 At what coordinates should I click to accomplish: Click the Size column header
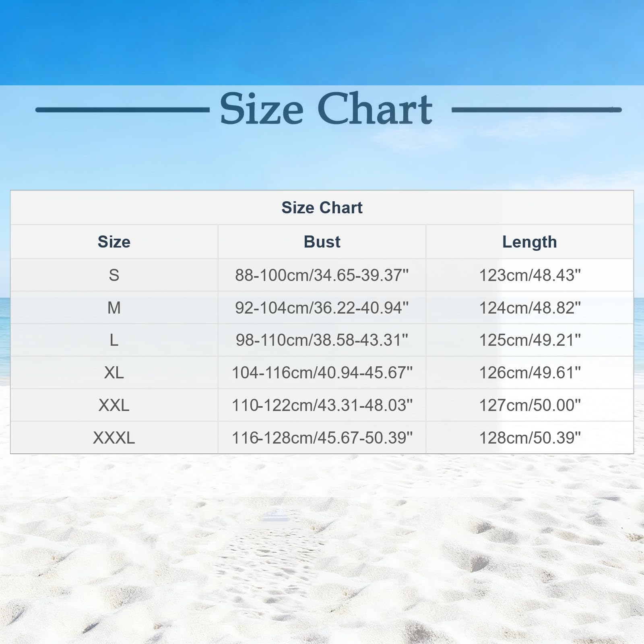pyautogui.click(x=114, y=242)
